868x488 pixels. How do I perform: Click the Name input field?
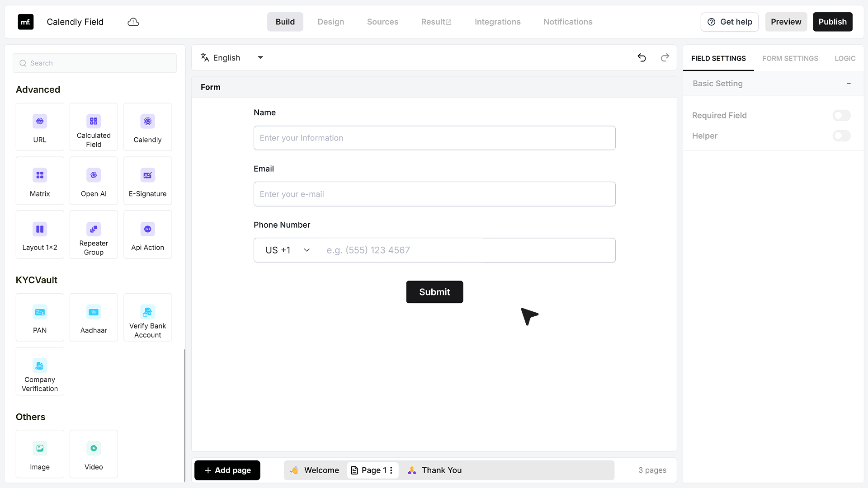434,138
